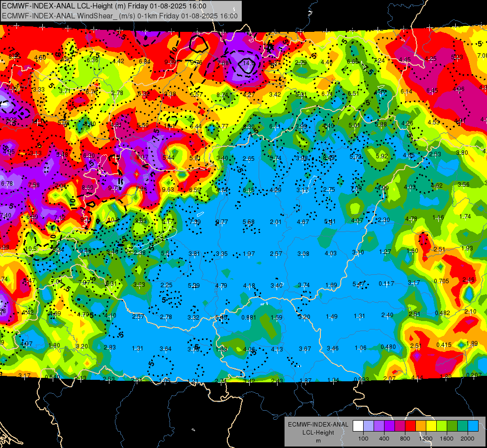Click the grid value 1.74
Image resolution: width=487 pixels, height=448 pixels.
point(465,217)
